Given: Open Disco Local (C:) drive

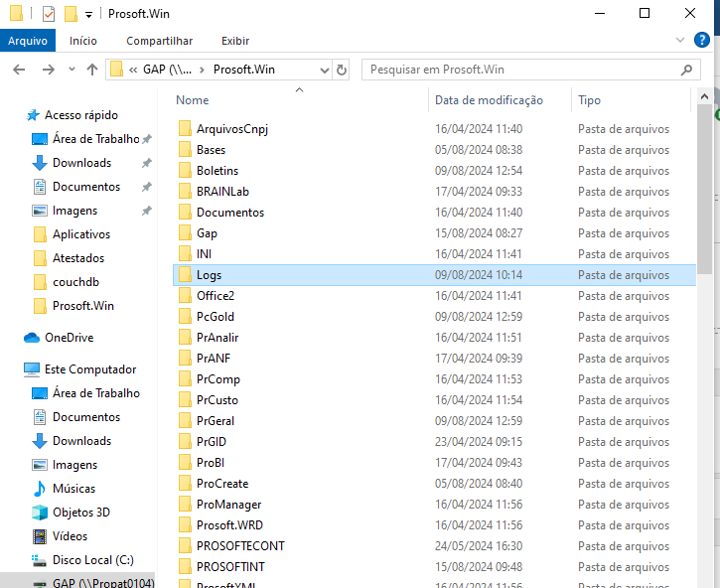Looking at the screenshot, I should (x=92, y=560).
